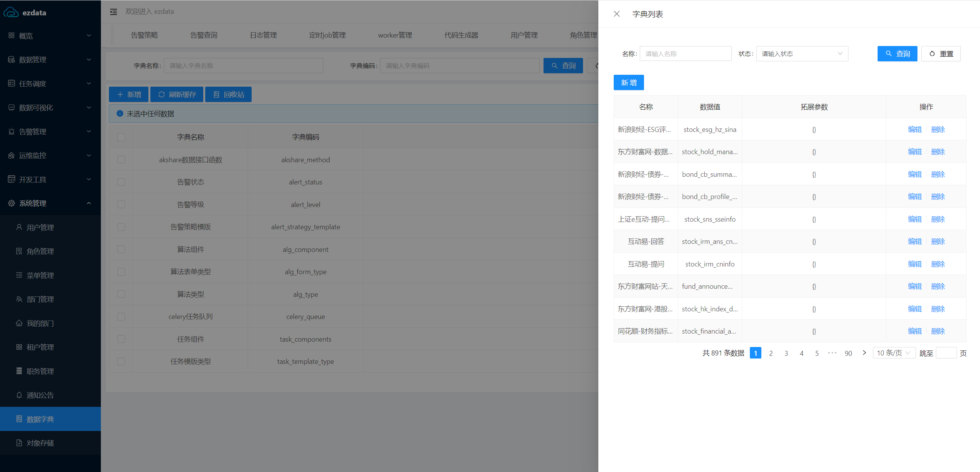The width and height of the screenshot is (980, 472).
Task: Click the blue 新增 button in drawer
Action: pyautogui.click(x=628, y=82)
